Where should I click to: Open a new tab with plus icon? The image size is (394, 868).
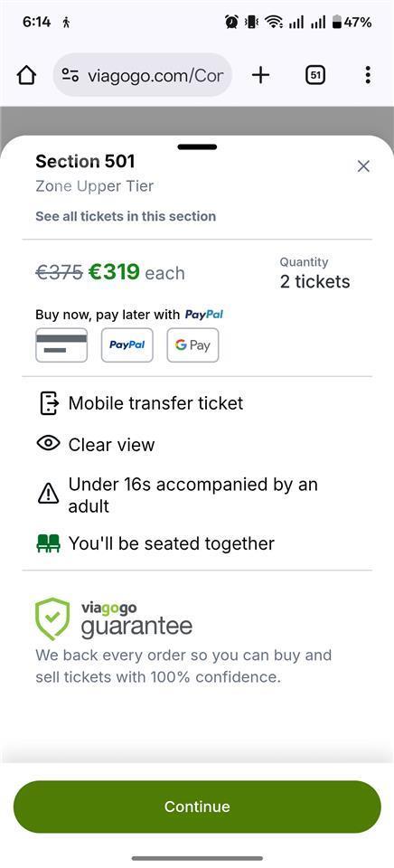point(260,75)
